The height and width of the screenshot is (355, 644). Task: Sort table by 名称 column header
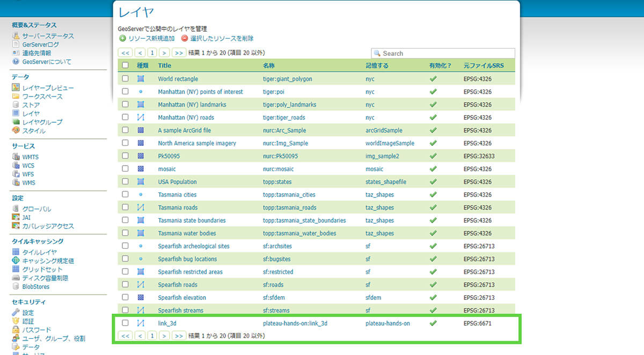(x=269, y=65)
